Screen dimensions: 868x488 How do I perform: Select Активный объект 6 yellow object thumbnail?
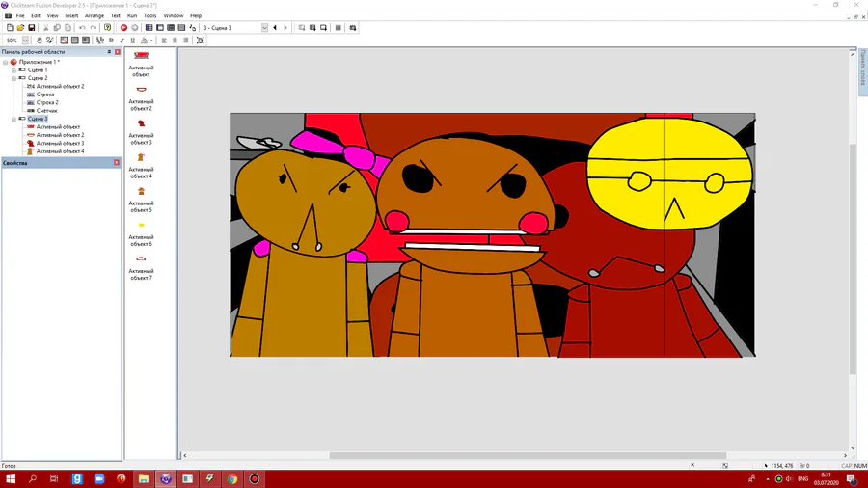141,225
